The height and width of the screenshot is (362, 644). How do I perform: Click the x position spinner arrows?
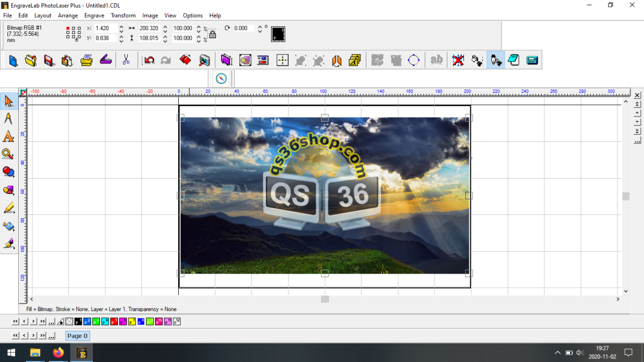pos(121,28)
